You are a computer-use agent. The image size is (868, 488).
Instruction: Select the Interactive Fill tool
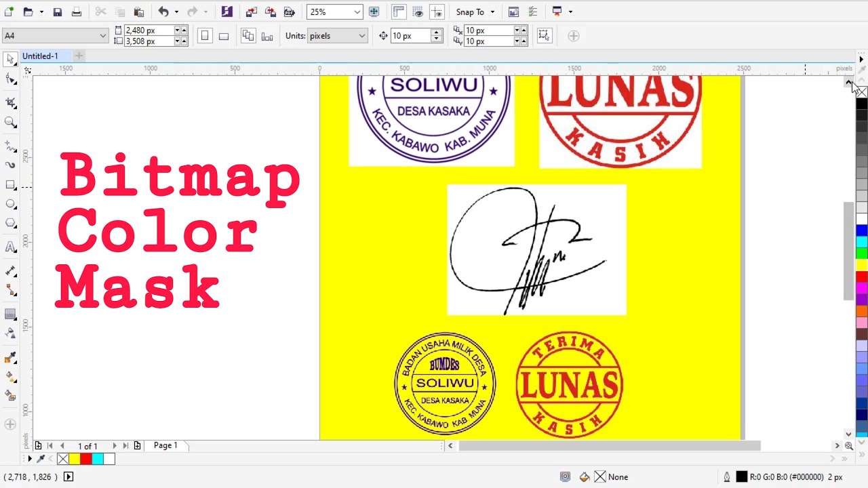click(10, 376)
